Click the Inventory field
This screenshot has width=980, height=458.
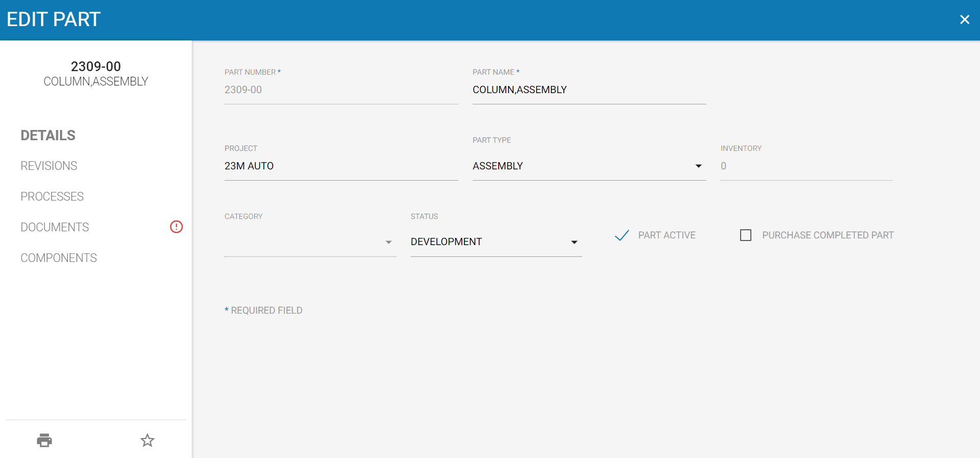[807, 166]
